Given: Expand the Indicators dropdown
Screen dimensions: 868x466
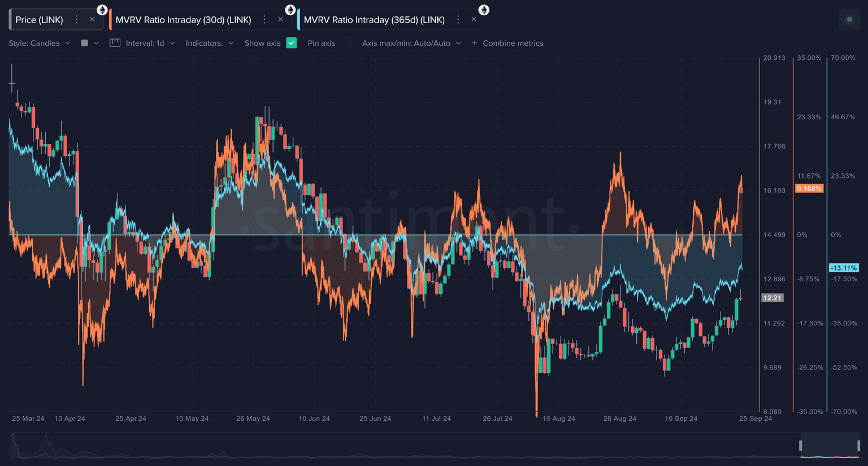Looking at the screenshot, I should 209,43.
